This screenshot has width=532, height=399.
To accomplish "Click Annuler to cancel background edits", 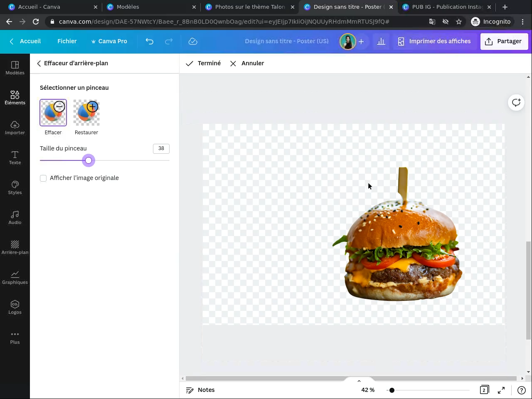I will pos(247,63).
